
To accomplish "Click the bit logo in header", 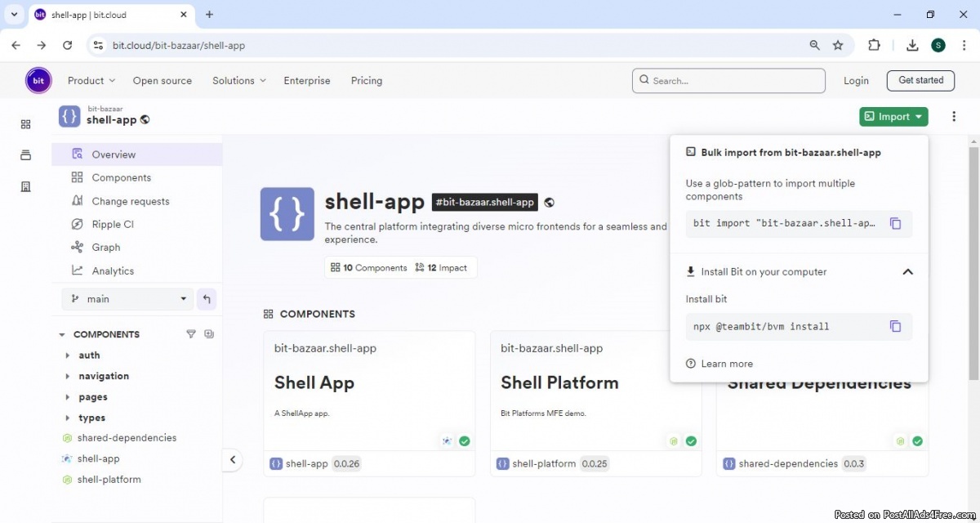I will (x=38, y=80).
